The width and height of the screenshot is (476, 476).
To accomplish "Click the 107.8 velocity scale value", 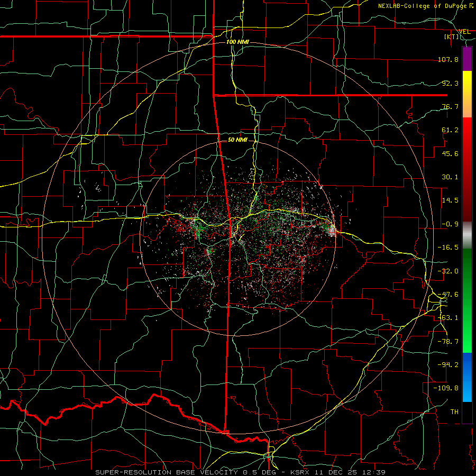I will tap(448, 59).
